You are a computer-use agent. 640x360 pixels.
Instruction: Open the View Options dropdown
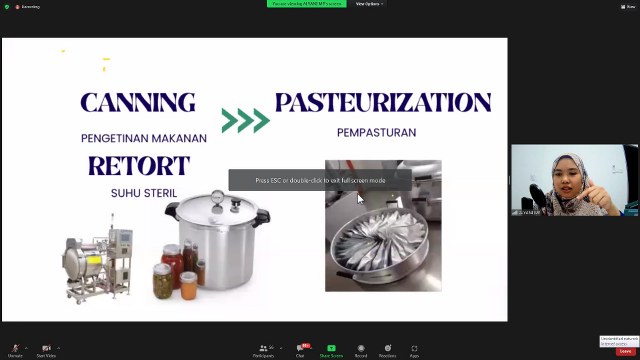(x=369, y=4)
